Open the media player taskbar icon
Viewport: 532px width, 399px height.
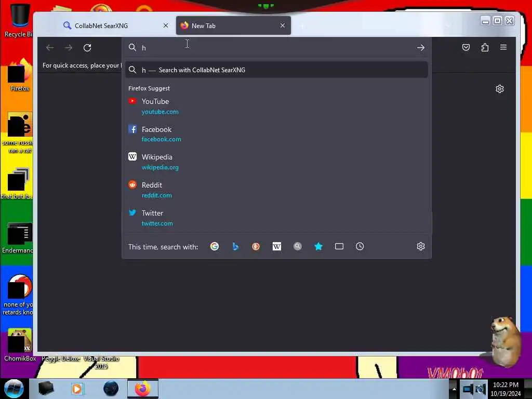click(x=77, y=389)
